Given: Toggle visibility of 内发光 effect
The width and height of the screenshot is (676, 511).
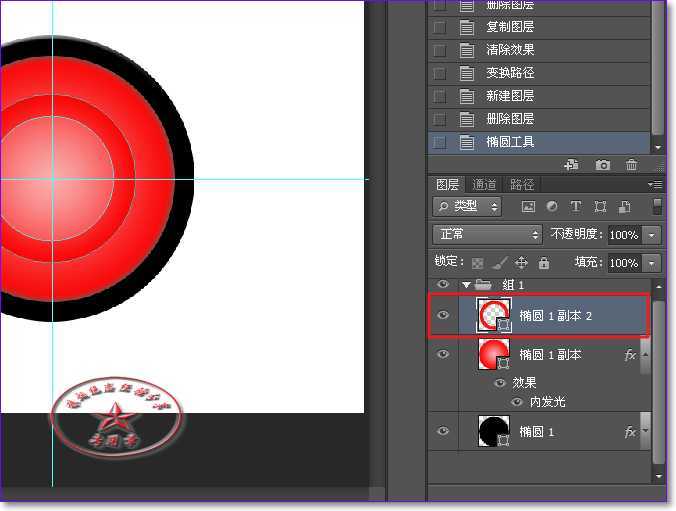Looking at the screenshot, I should pyautogui.click(x=517, y=402).
